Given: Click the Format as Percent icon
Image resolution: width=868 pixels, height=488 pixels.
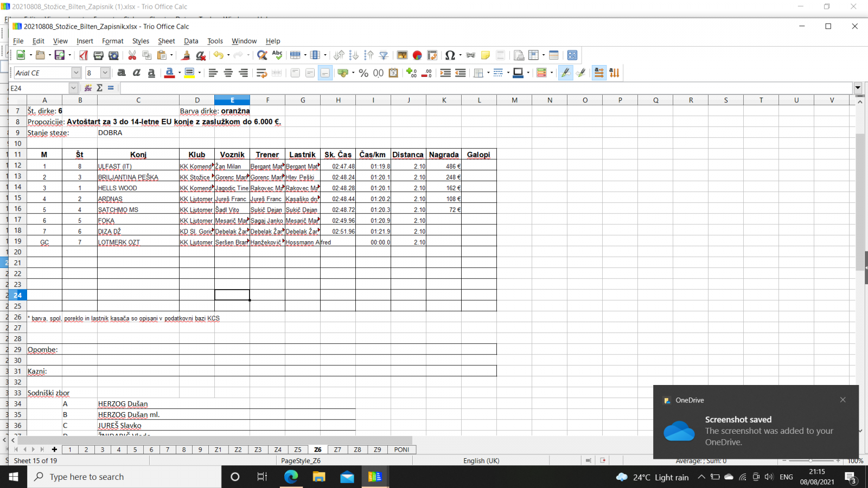Looking at the screenshot, I should (x=363, y=73).
